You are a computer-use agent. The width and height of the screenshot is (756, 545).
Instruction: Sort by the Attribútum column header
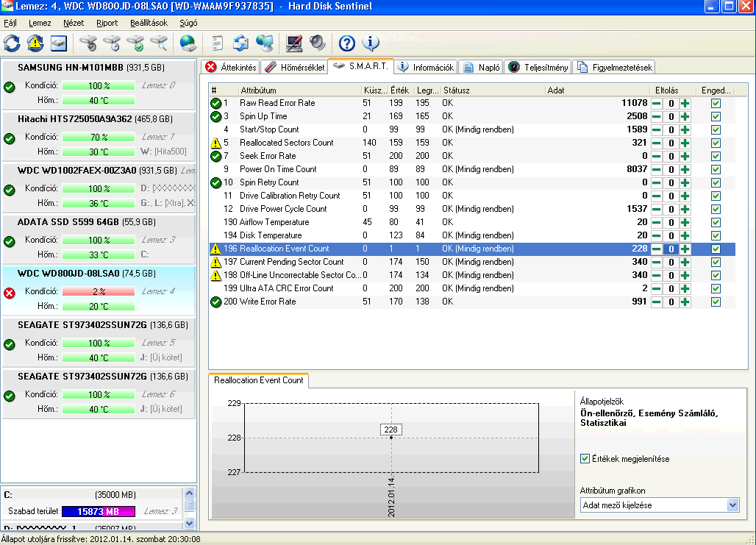click(x=299, y=90)
